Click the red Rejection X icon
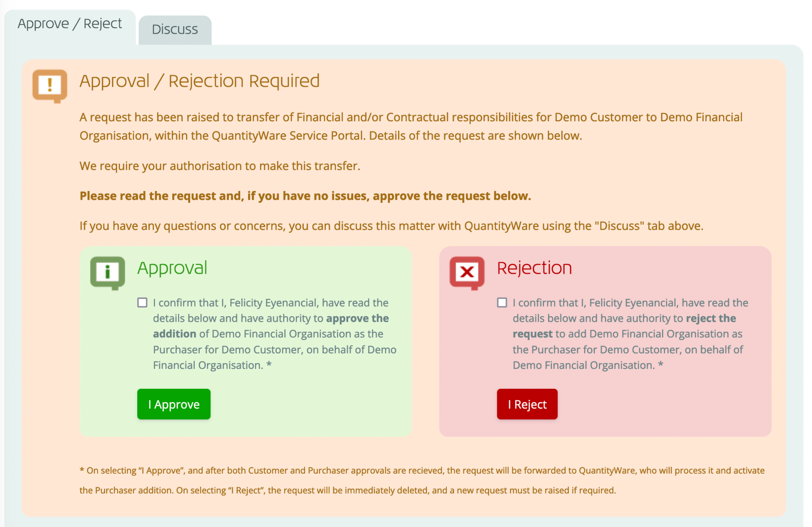 pyautogui.click(x=467, y=272)
